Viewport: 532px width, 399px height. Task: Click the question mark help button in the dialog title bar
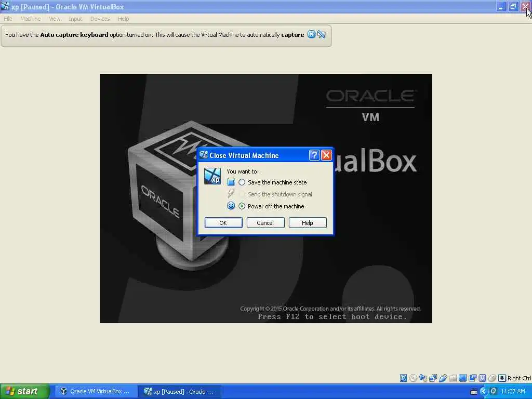point(314,155)
